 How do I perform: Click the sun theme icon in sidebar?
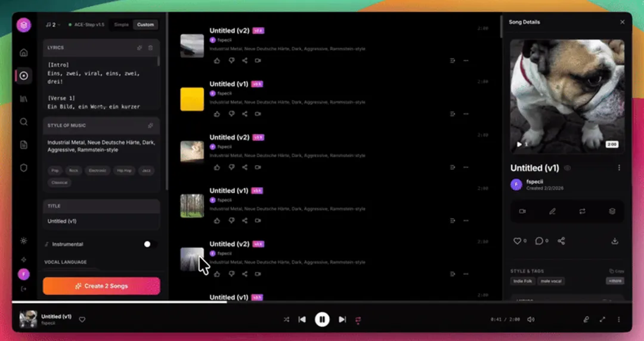24,241
